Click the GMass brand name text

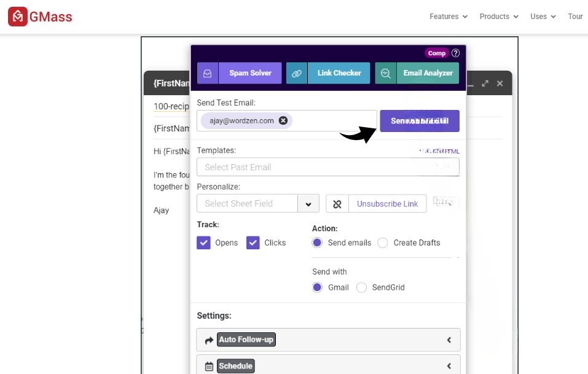pyautogui.click(x=50, y=17)
